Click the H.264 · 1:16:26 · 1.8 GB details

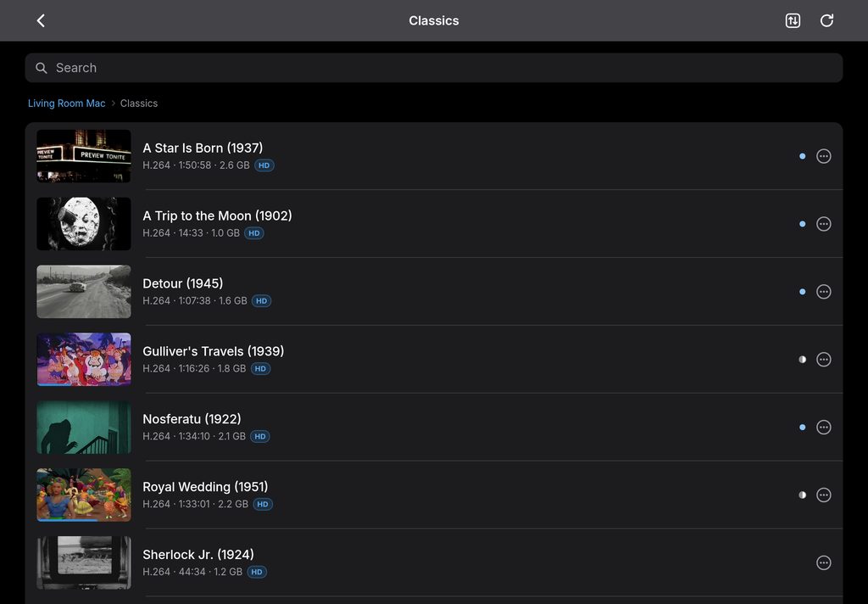coord(194,368)
